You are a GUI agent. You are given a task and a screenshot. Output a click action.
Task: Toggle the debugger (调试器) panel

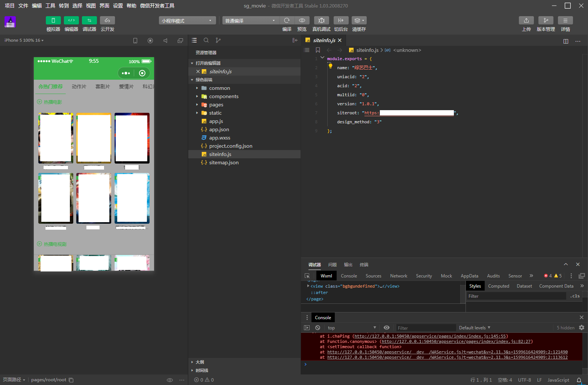[89, 20]
